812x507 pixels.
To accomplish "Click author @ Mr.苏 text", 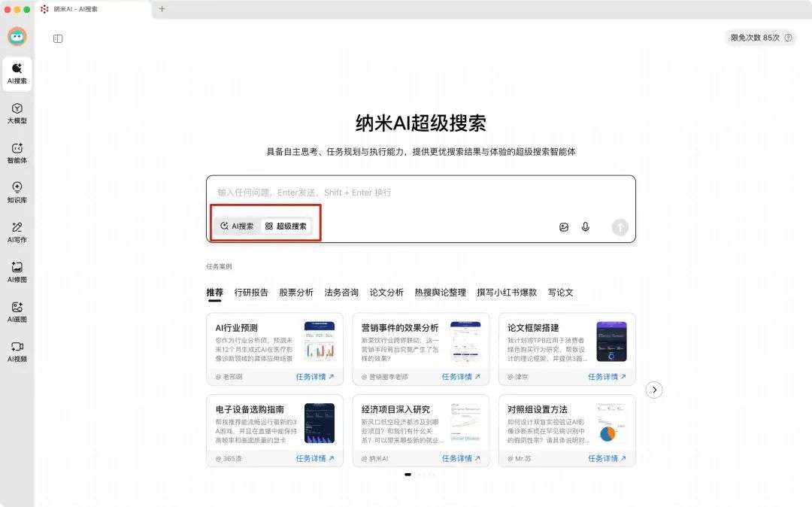I will [519, 458].
